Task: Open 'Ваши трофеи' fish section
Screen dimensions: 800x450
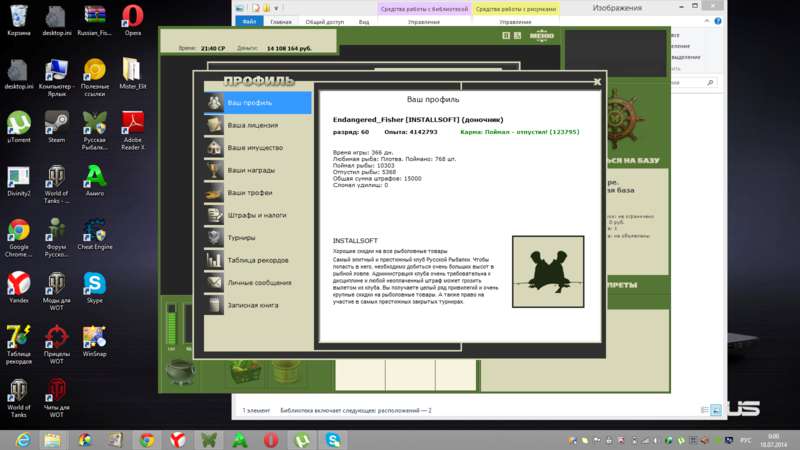Action: pos(258,192)
